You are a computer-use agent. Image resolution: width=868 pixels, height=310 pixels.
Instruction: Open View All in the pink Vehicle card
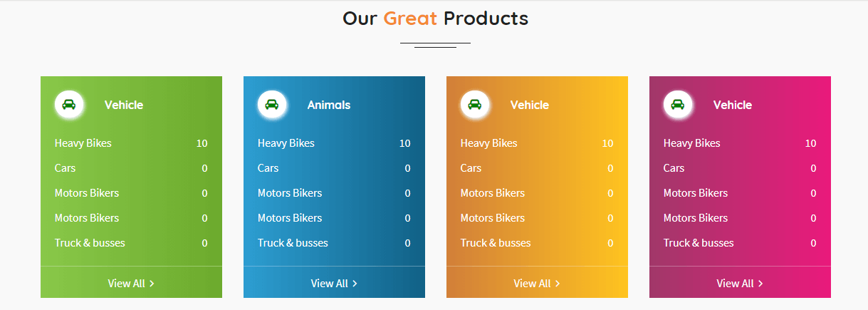pyautogui.click(x=735, y=284)
